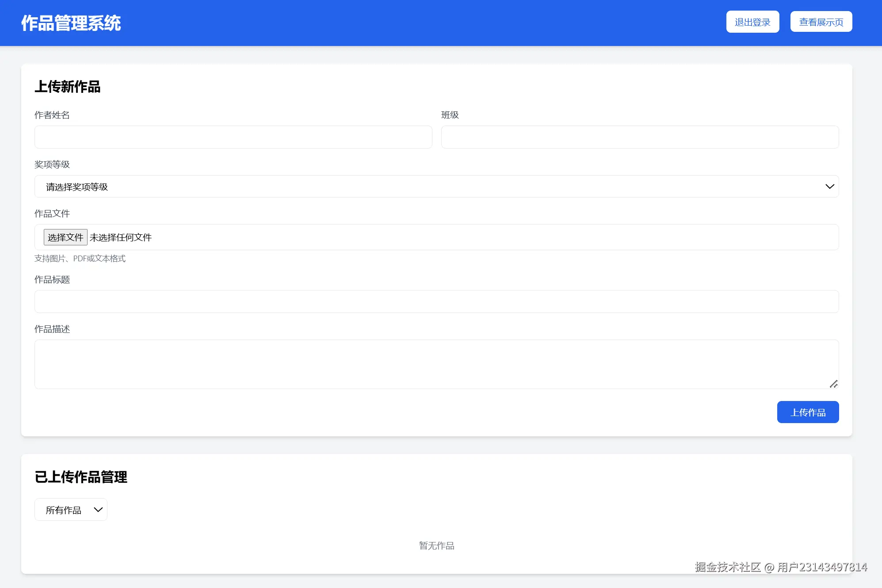Expand the 请选择奖项等级 dropdown
This screenshot has height=588, width=882.
436,187
